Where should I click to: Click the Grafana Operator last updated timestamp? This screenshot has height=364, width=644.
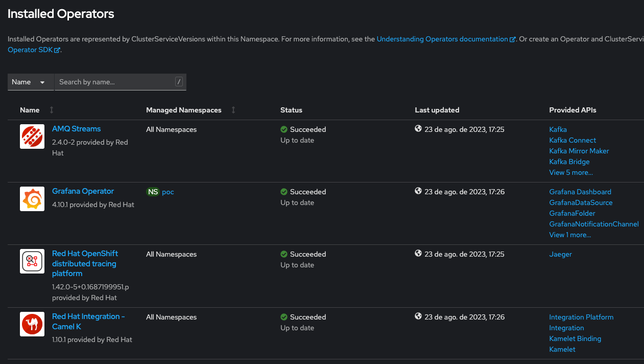coord(464,192)
